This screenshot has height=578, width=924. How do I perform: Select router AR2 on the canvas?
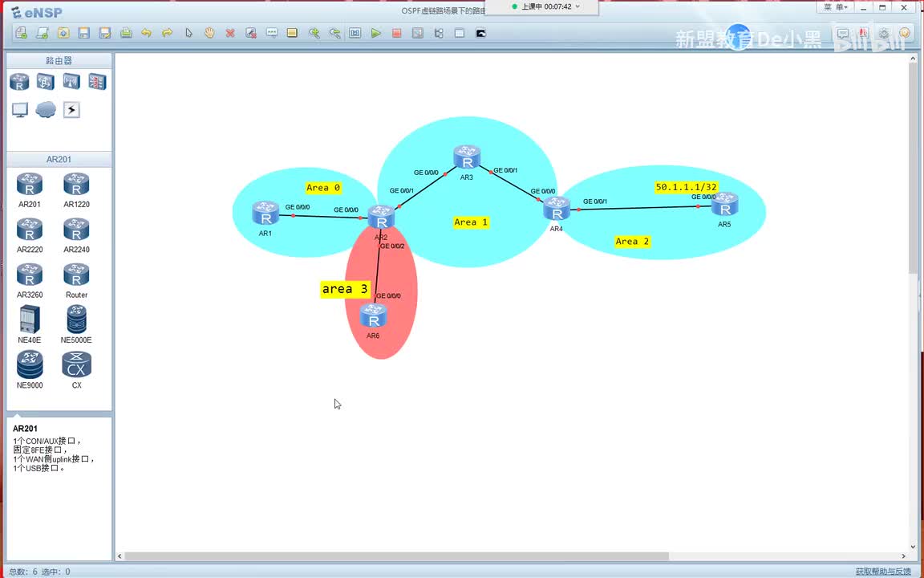click(381, 218)
